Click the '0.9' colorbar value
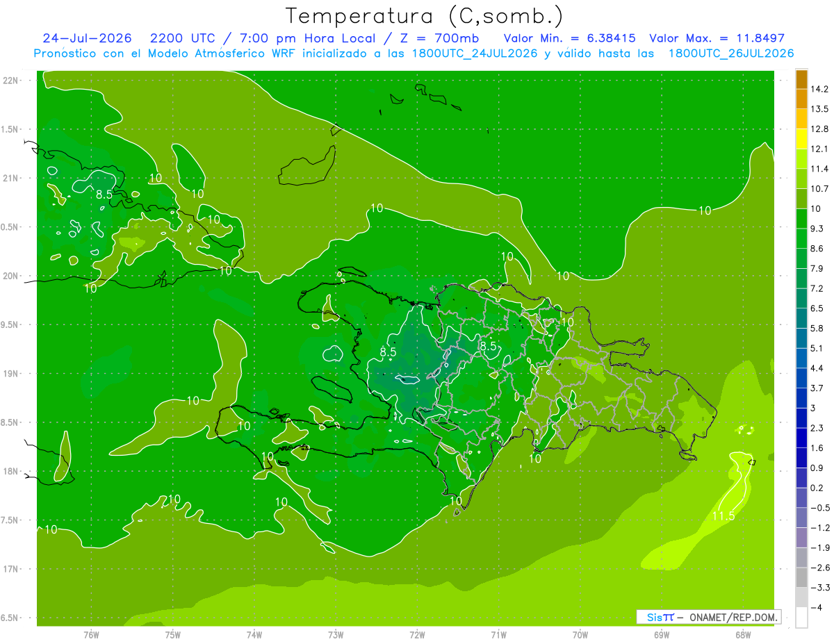834x644 pixels. [817, 468]
